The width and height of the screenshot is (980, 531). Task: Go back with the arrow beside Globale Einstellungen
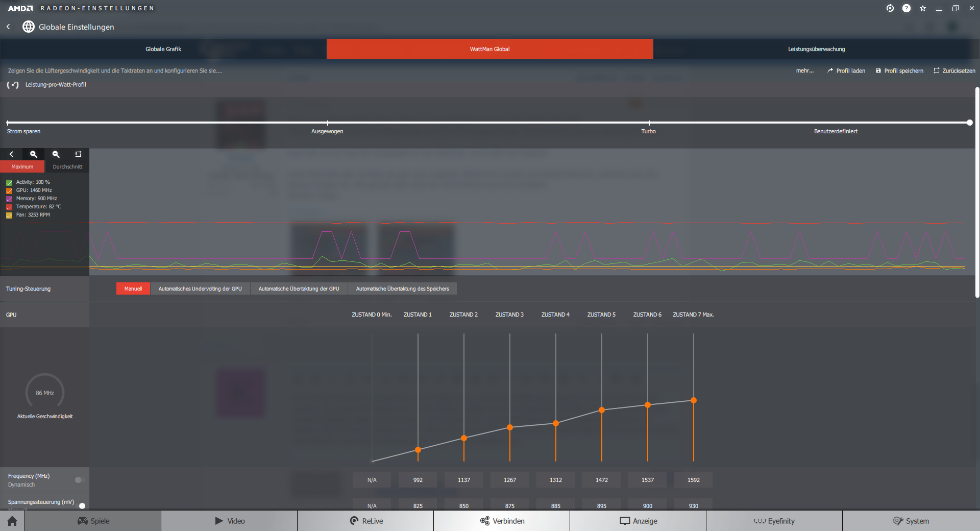click(x=8, y=27)
